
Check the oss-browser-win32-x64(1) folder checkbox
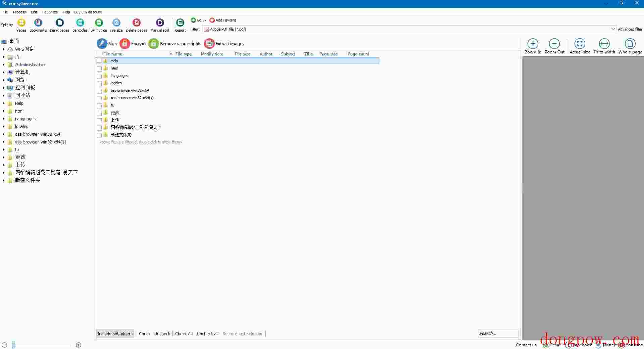tap(99, 98)
